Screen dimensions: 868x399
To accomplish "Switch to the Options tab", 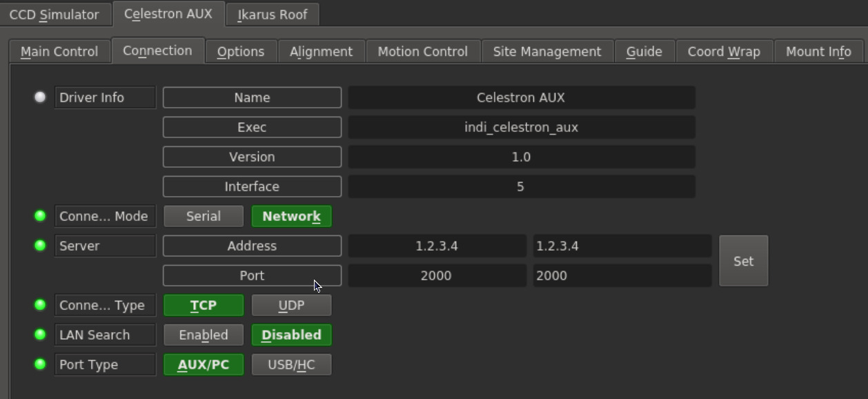I will coord(241,52).
